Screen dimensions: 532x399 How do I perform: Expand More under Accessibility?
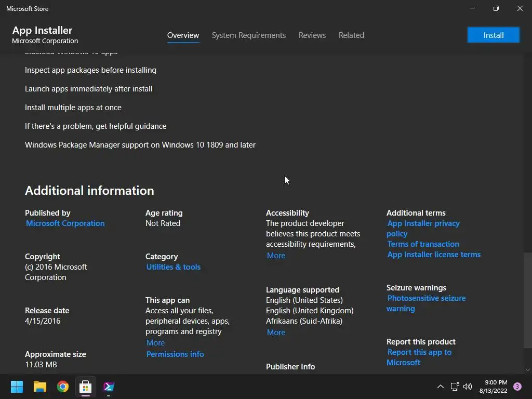coord(276,256)
